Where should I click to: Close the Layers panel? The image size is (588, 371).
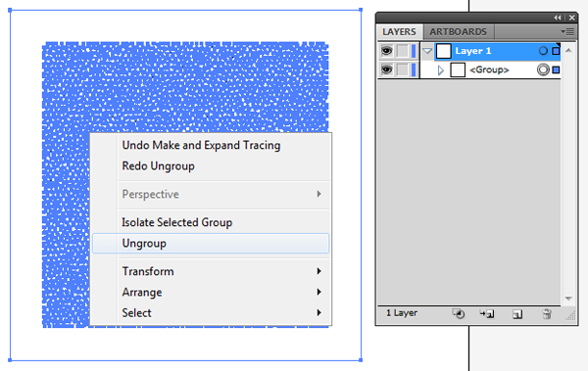point(572,18)
